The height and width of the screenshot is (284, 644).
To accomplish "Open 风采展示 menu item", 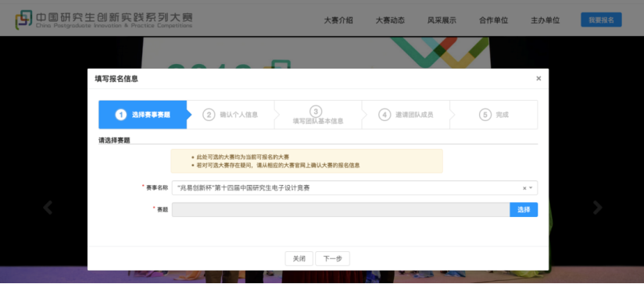I will 442,20.
